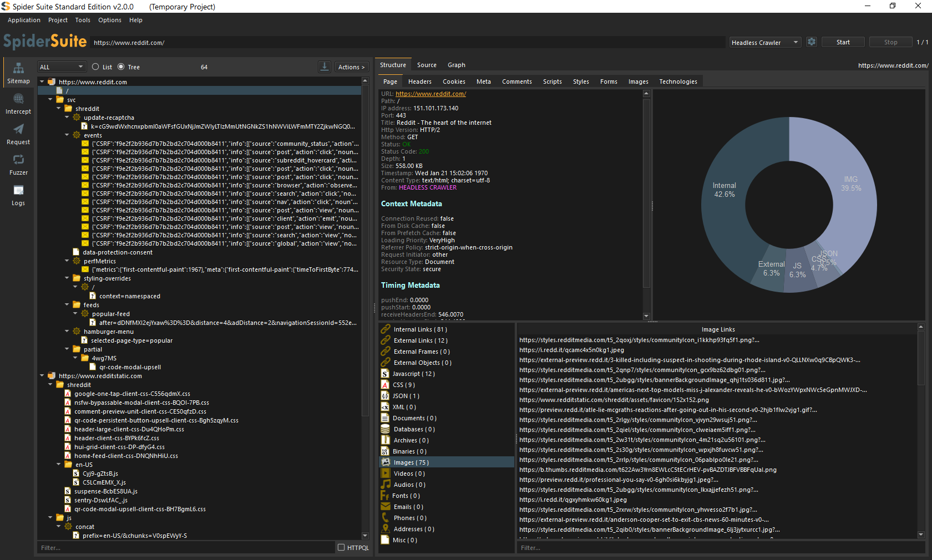Open the Fuzzer tool
932x560 pixels.
18,165
